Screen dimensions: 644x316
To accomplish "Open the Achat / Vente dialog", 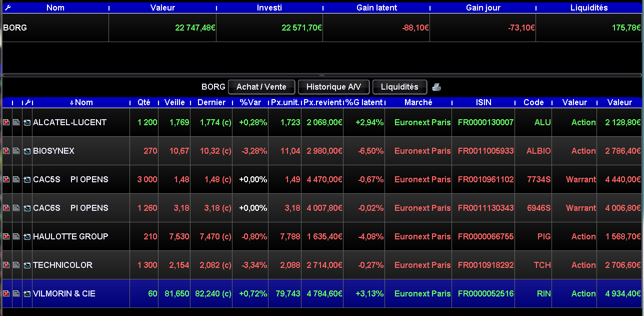I will (261, 87).
